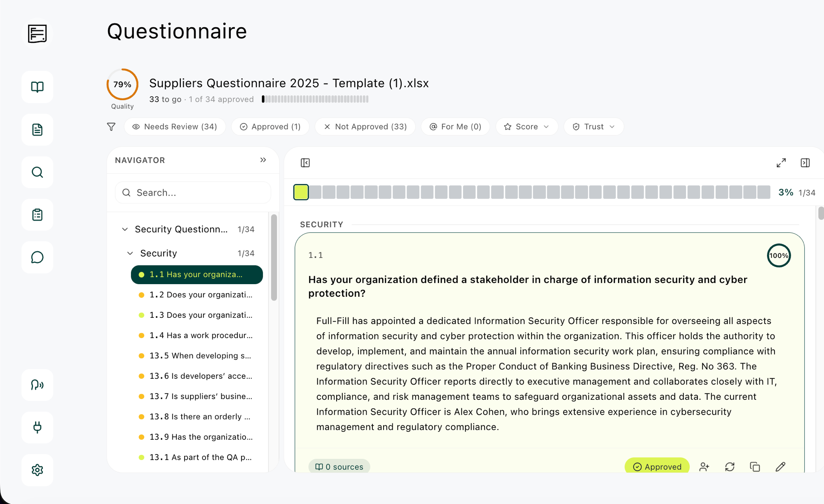The image size is (824, 504).
Task: Regenerate the answer for question 1.1
Action: pos(730,467)
